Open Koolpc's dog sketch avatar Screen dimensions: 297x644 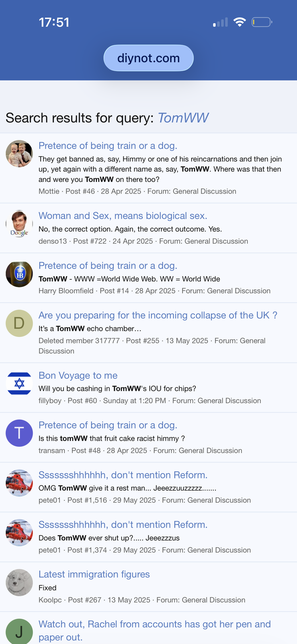(19, 582)
